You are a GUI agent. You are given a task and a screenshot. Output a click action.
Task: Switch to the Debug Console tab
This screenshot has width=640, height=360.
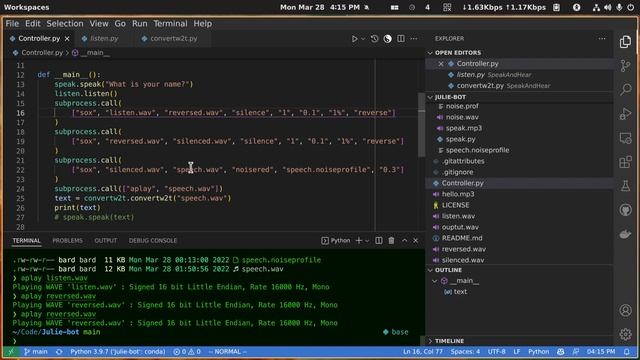pyautogui.click(x=153, y=241)
